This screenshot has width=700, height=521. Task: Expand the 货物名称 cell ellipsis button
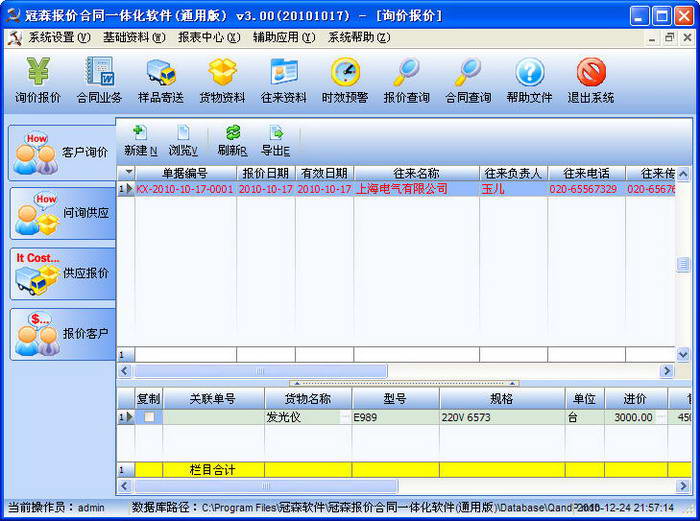(x=345, y=417)
